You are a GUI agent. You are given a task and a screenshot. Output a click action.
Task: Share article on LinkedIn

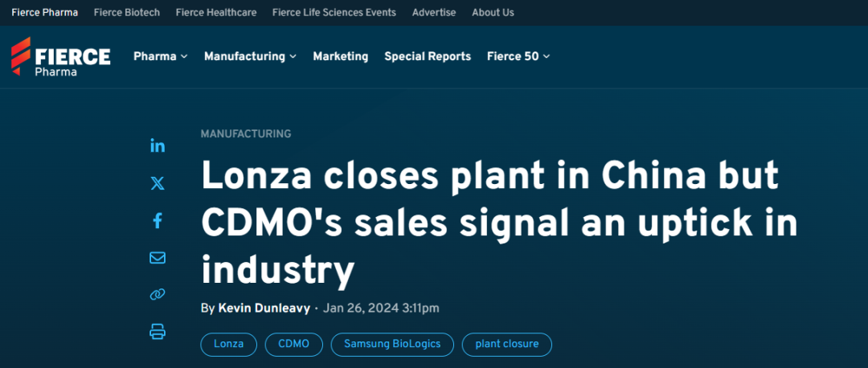pos(158,145)
